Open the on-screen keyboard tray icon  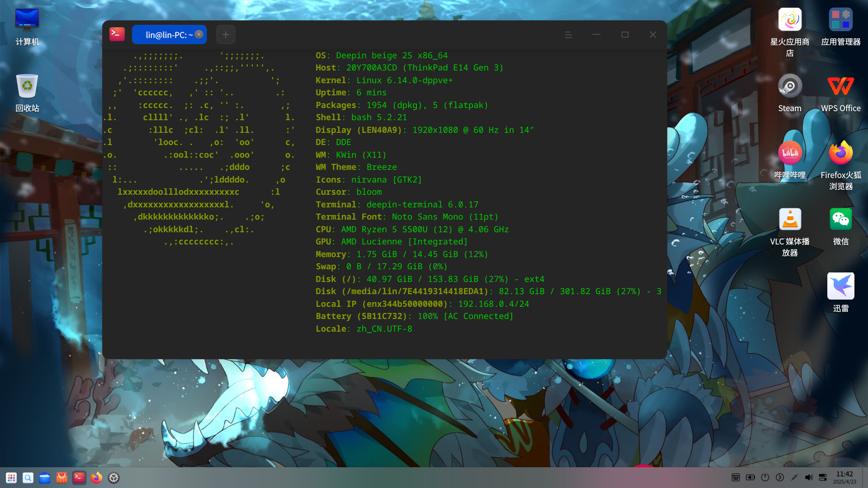coord(736,477)
